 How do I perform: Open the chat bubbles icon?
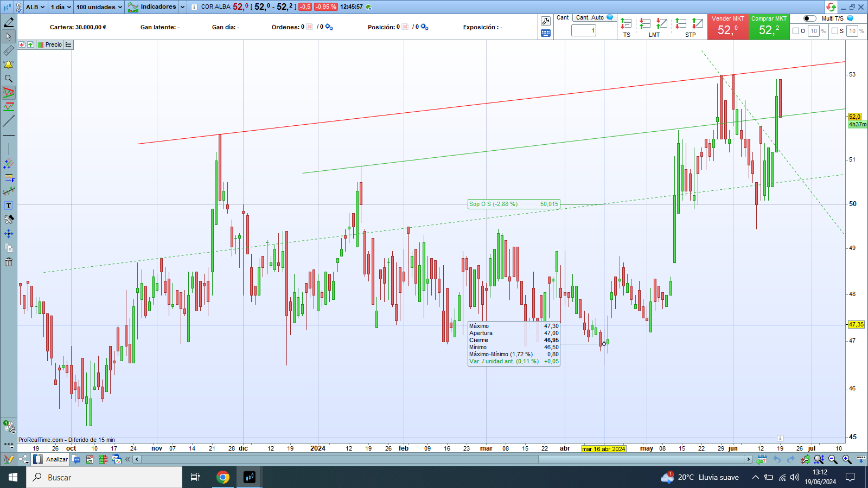pos(76,459)
